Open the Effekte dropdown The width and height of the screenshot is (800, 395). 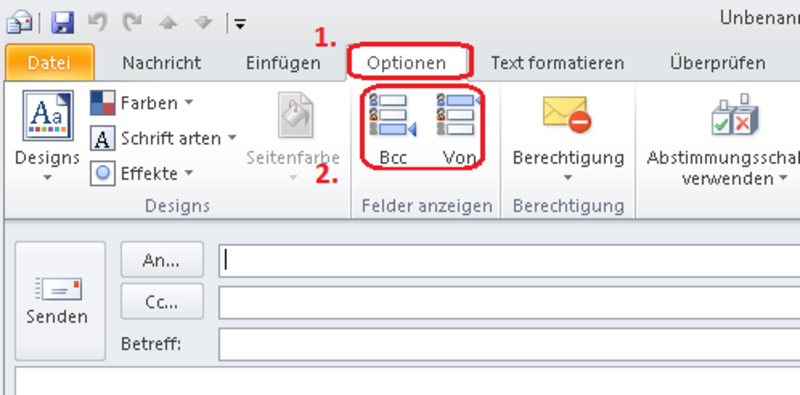click(x=142, y=174)
